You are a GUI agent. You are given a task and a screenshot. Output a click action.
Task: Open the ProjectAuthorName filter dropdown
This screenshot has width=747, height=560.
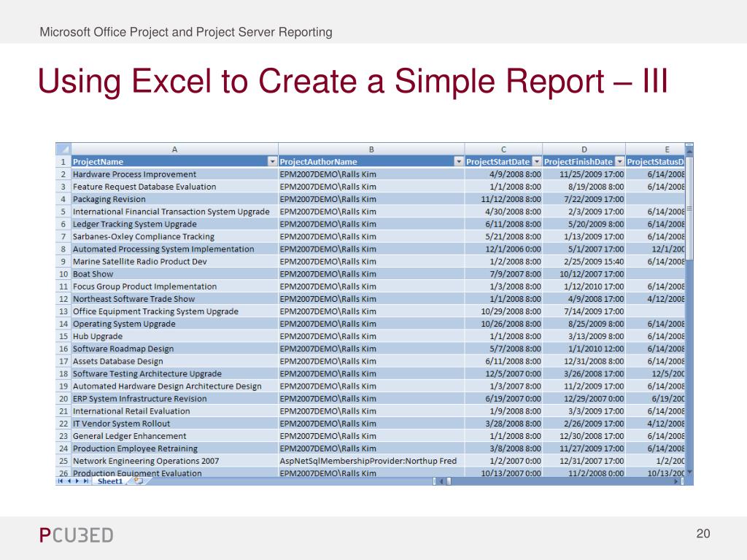[x=459, y=162]
